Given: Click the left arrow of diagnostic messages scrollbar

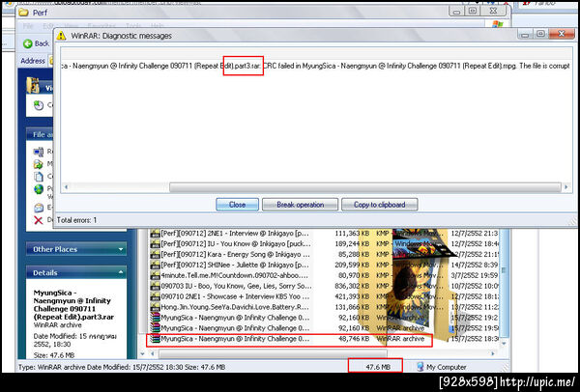Looking at the screenshot, I should tap(66, 187).
